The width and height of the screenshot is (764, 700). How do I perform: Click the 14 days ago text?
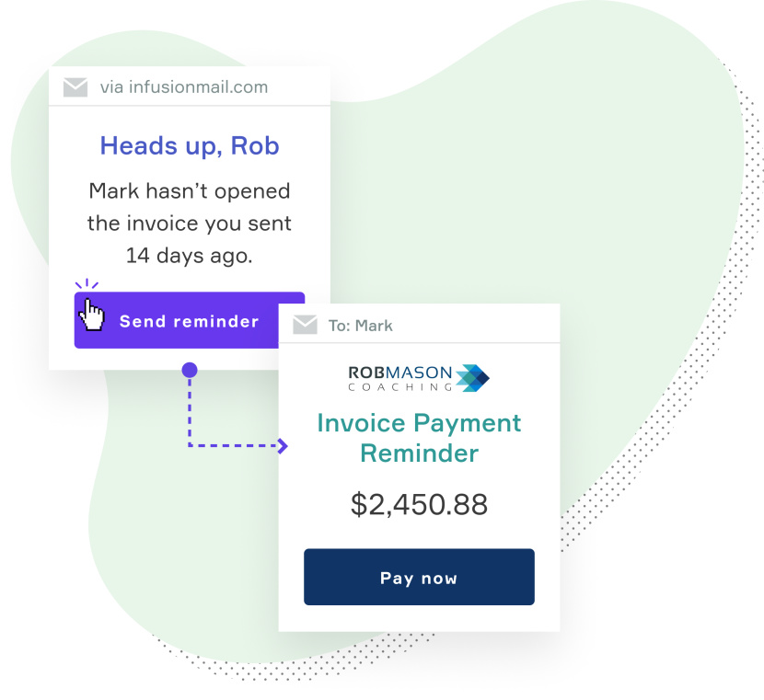coord(190,256)
